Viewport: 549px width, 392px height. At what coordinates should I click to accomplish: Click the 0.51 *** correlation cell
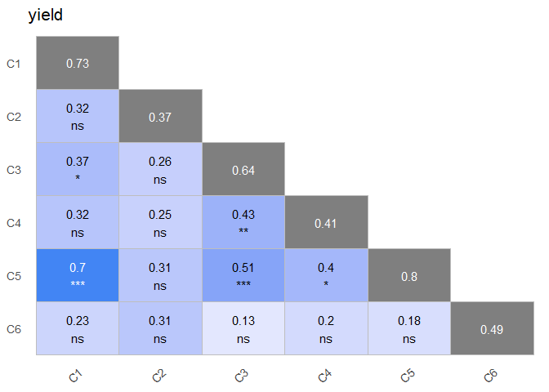[243, 275]
